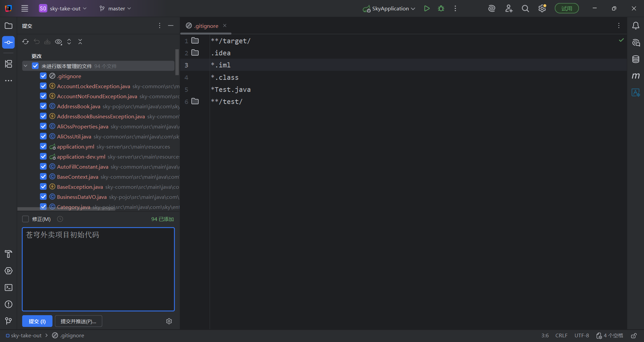This screenshot has width=644, height=342.
Task: Open the Git tool window icon
Action: [x=8, y=321]
